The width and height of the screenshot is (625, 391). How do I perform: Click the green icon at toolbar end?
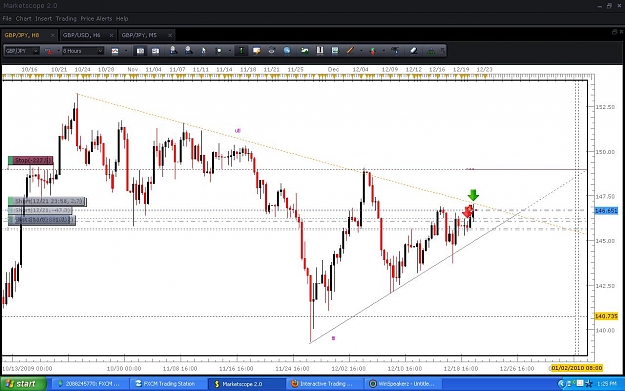pos(431,51)
